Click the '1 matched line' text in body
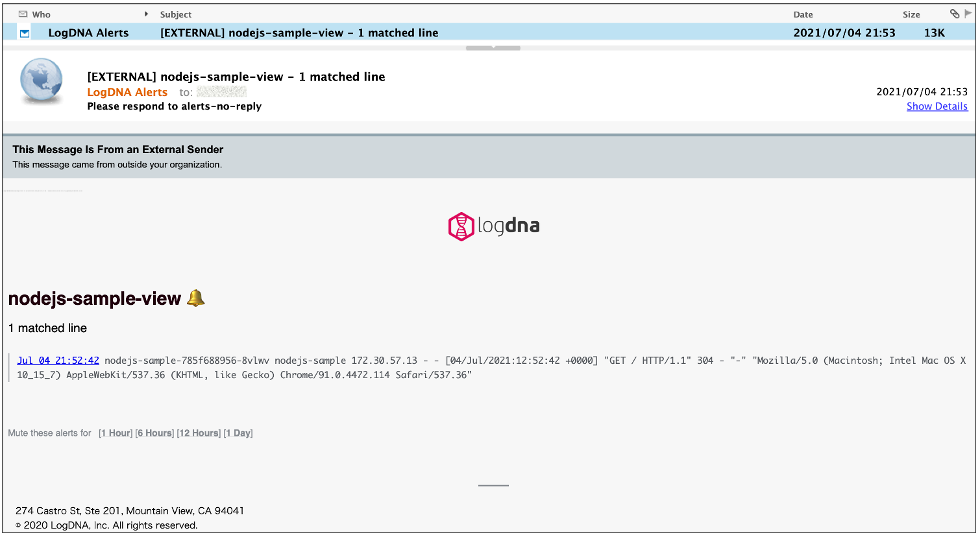The image size is (980, 537). click(x=47, y=328)
